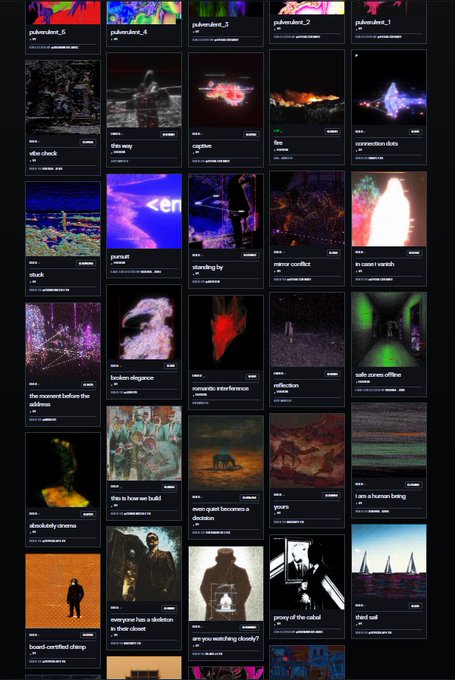Viewport: 455px width, 680px height.
Task: Select the mirror conflict title
Action: coord(292,264)
